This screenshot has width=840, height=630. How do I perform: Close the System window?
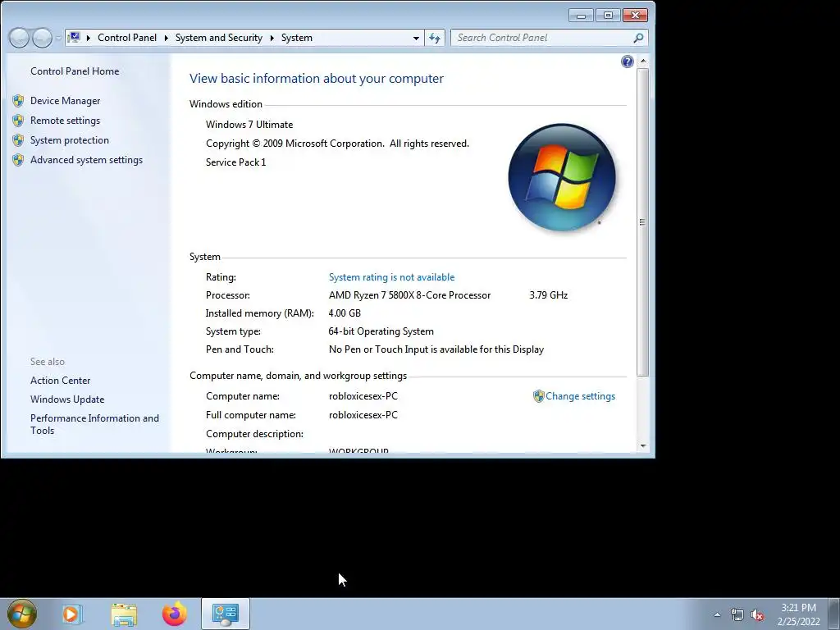(636, 16)
